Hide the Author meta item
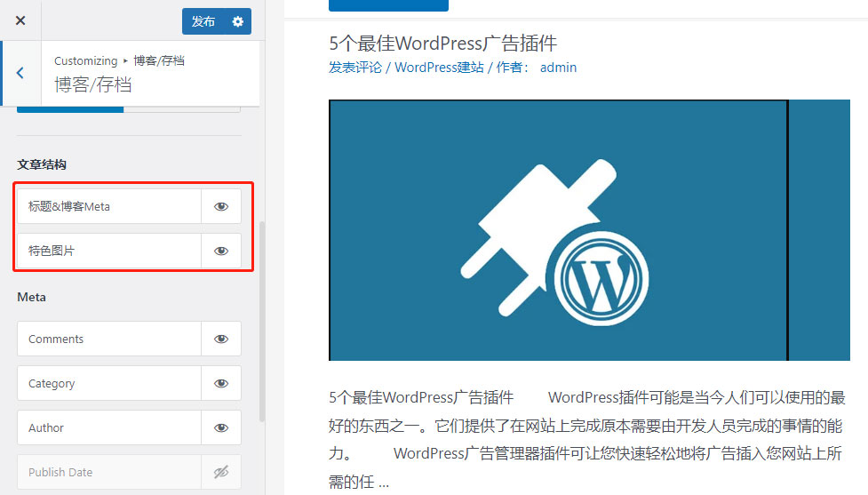Screen dimensions: 868x495 tap(221, 427)
